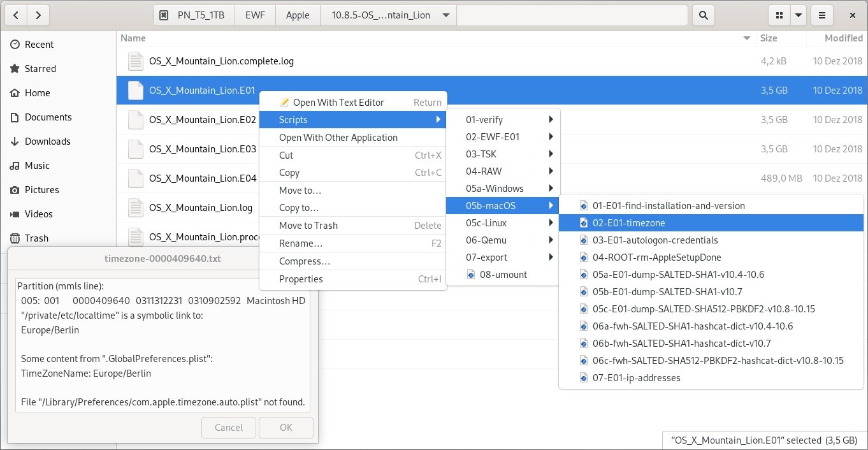Click the Apple path segment
The width and height of the screenshot is (868, 450).
[298, 15]
